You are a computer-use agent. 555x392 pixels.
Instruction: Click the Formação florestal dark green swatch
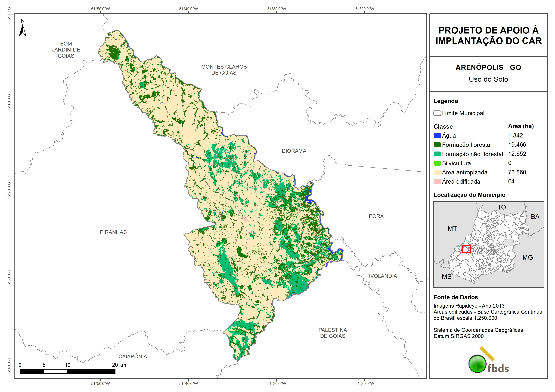[437, 145]
